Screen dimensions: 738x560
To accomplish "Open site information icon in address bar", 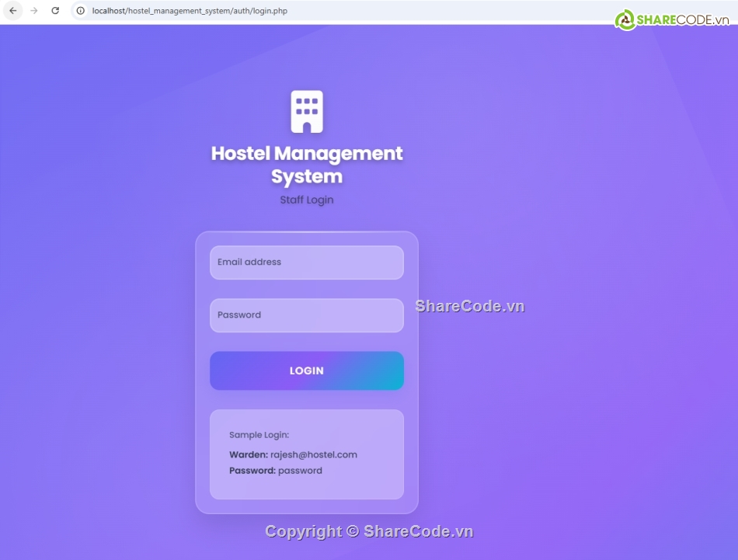I will [x=80, y=11].
